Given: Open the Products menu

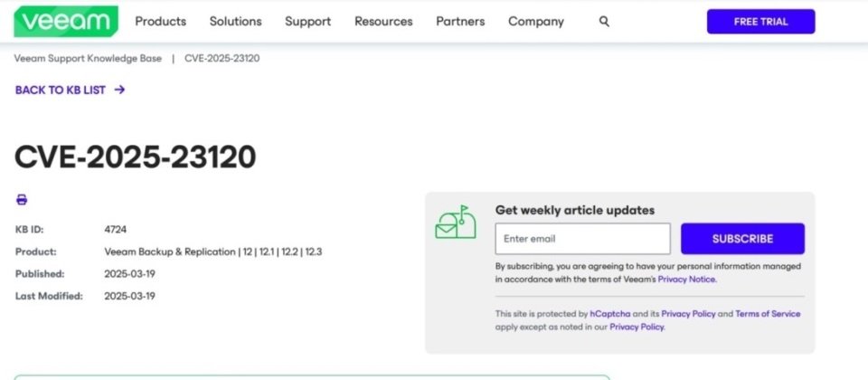Looking at the screenshot, I should (161, 22).
